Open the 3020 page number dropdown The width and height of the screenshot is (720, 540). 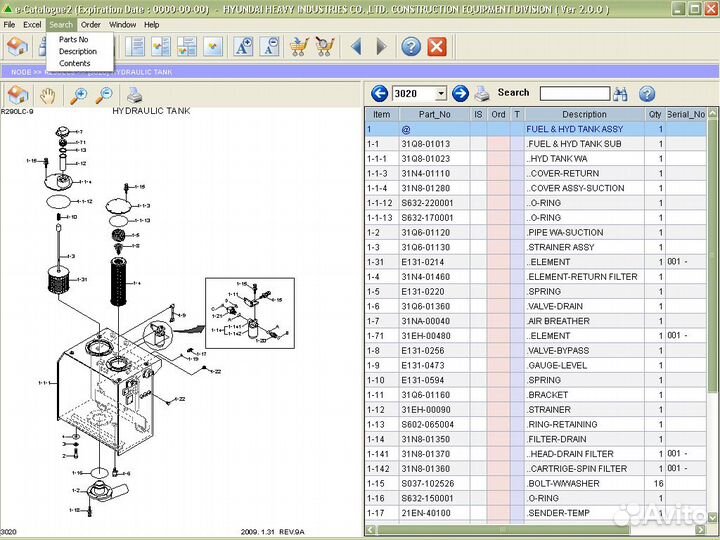pos(440,93)
